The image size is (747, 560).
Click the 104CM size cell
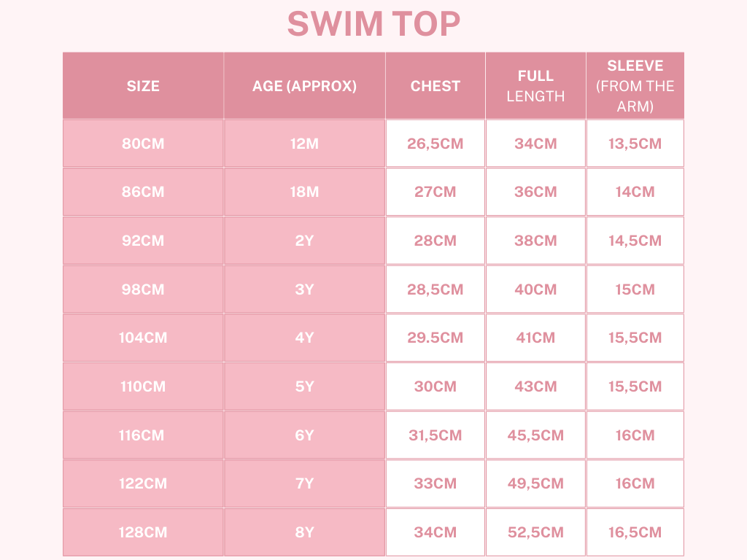[x=143, y=338]
